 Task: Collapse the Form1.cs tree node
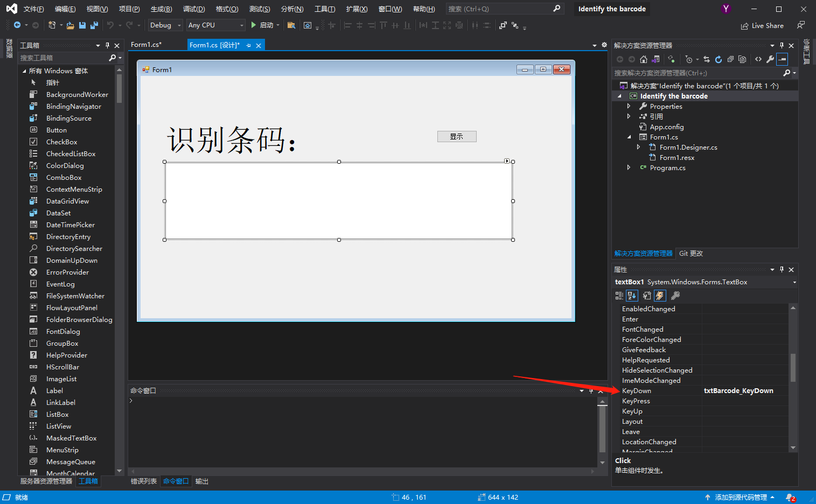coord(629,137)
